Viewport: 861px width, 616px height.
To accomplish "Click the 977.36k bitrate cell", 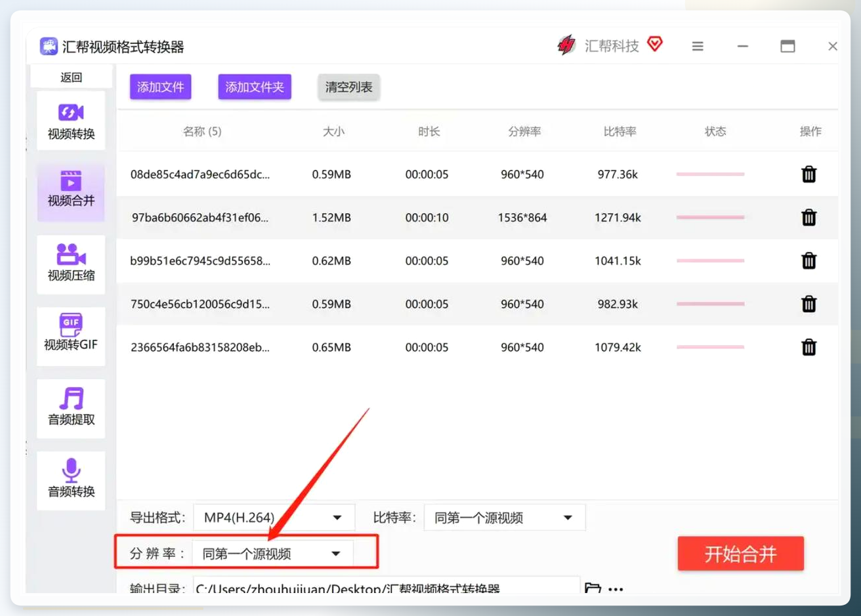I will [x=618, y=174].
